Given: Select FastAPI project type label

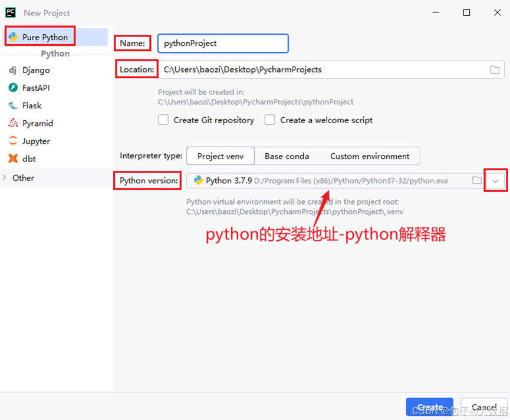Looking at the screenshot, I should [x=36, y=88].
